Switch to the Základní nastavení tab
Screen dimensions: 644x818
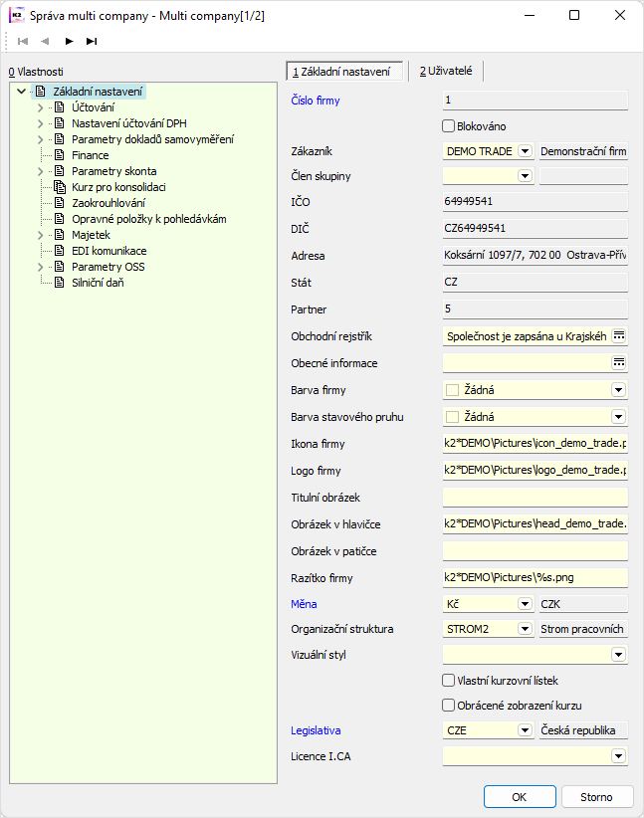(x=345, y=72)
